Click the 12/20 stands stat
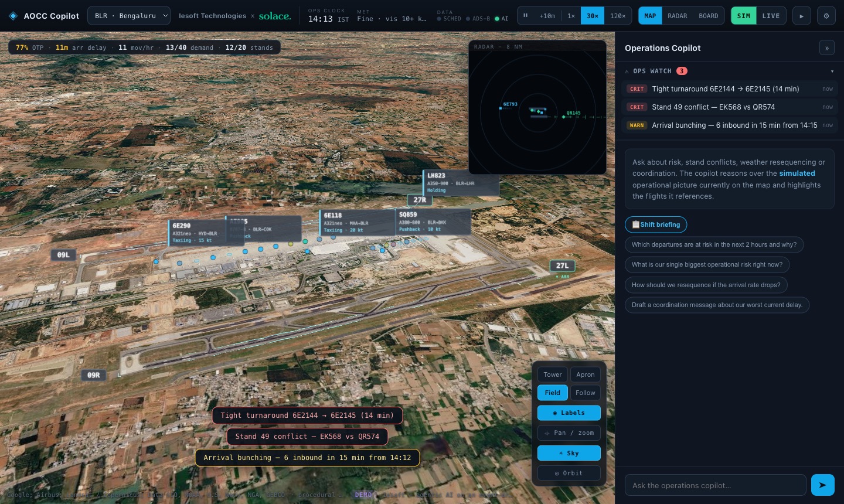844x504 pixels. click(x=249, y=47)
